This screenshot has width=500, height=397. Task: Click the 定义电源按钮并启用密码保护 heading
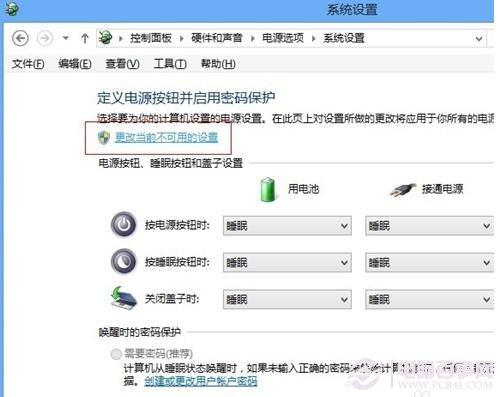point(186,98)
